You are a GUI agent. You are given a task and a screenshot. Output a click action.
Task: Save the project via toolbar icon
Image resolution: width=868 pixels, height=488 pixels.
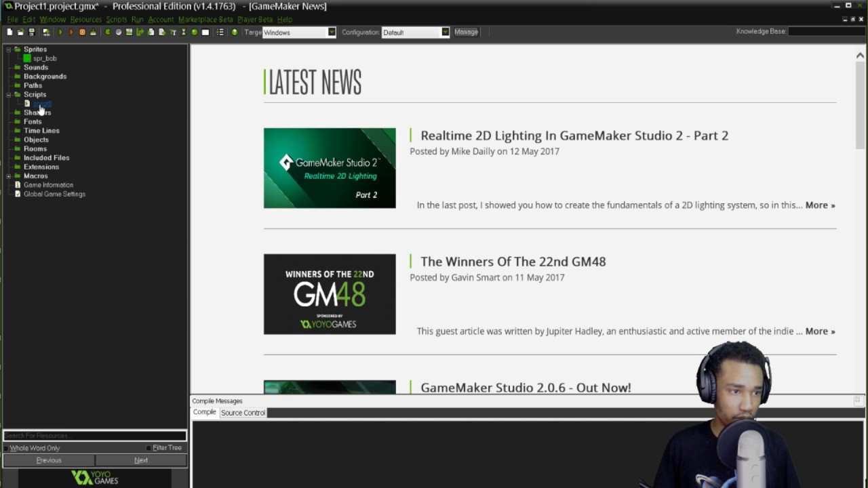tap(31, 32)
